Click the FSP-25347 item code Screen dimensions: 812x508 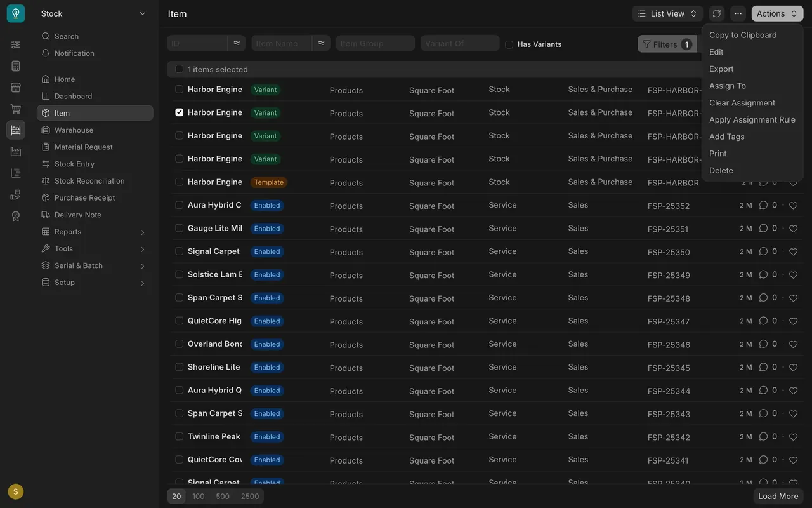pos(669,321)
